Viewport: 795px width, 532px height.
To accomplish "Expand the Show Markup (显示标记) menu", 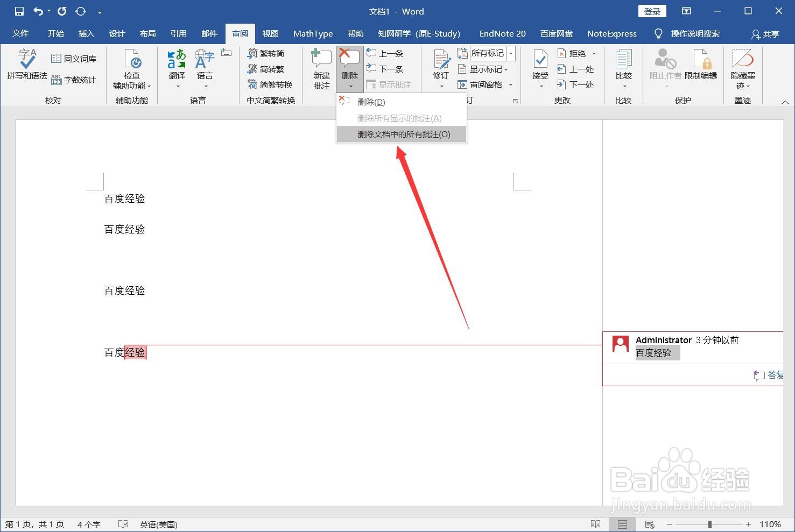I will coord(483,69).
